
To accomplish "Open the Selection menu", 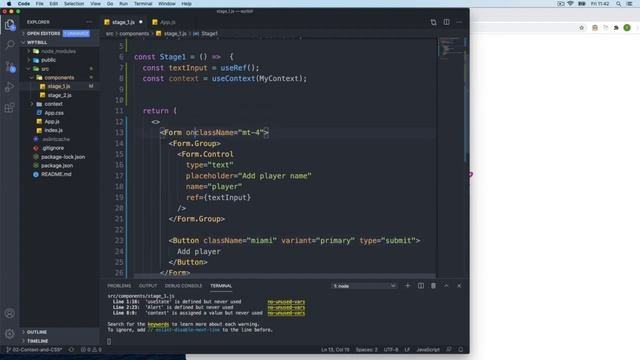I will 74,4.
